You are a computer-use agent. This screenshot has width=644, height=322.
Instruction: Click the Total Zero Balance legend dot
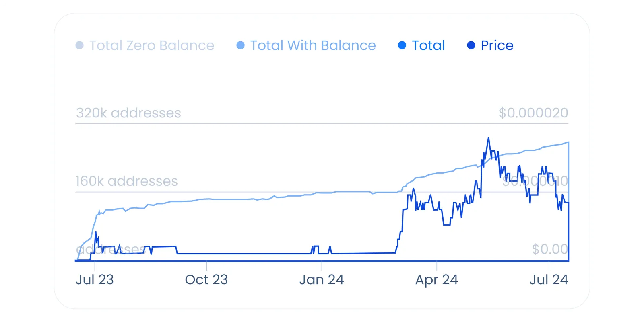[80, 45]
